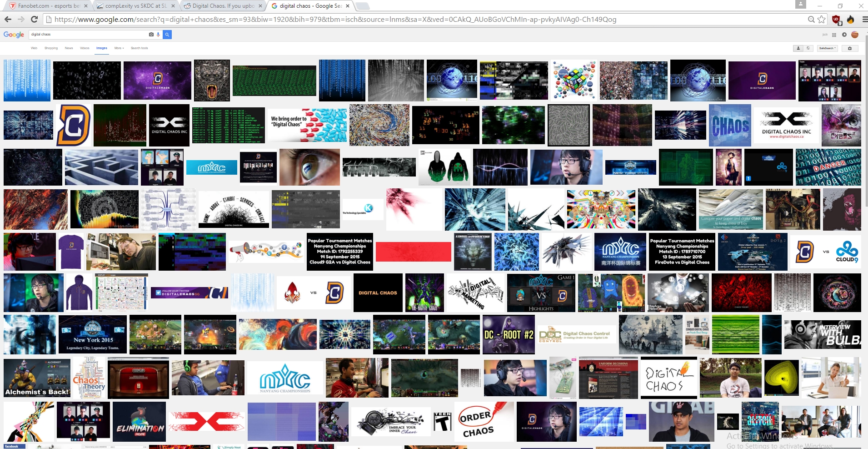Select the Images search category
The image size is (868, 449).
(x=102, y=48)
